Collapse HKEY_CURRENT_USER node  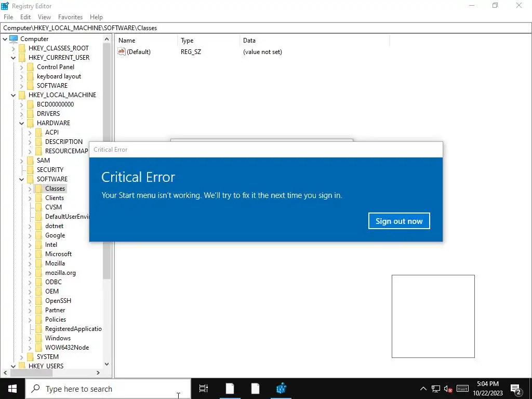(13, 58)
